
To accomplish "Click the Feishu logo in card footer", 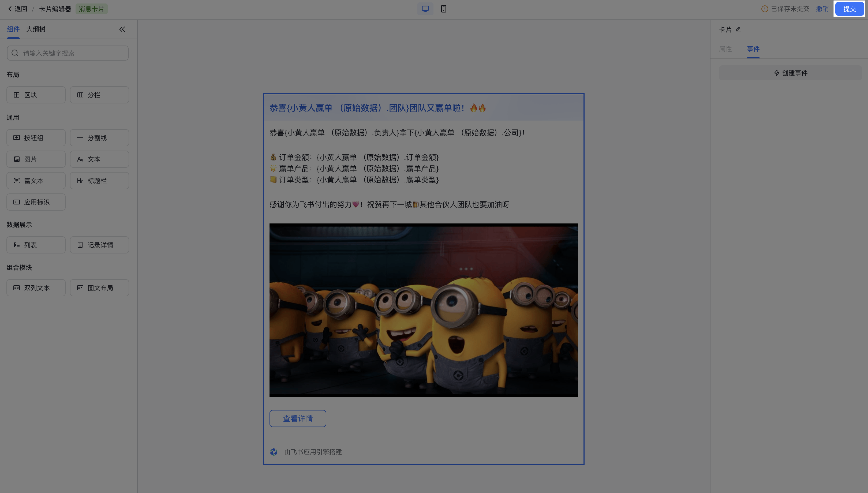I will tap(274, 452).
